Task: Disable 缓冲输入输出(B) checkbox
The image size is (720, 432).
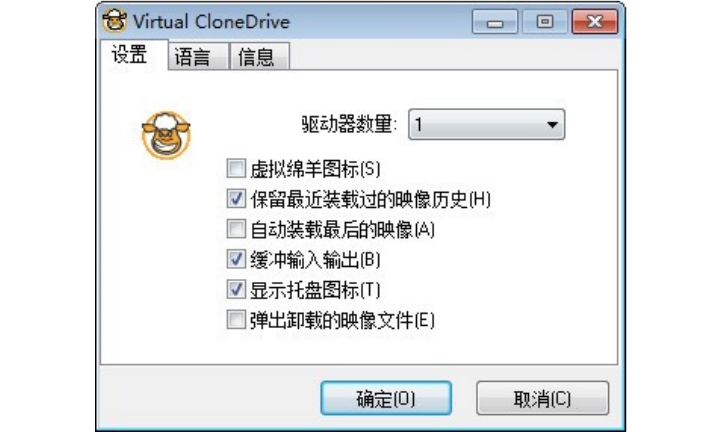Action: pos(236,259)
